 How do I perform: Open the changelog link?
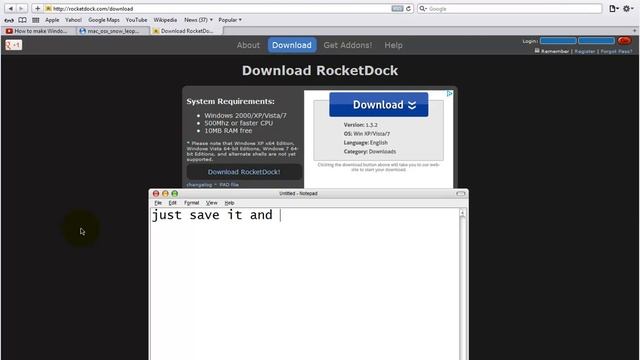(199, 185)
